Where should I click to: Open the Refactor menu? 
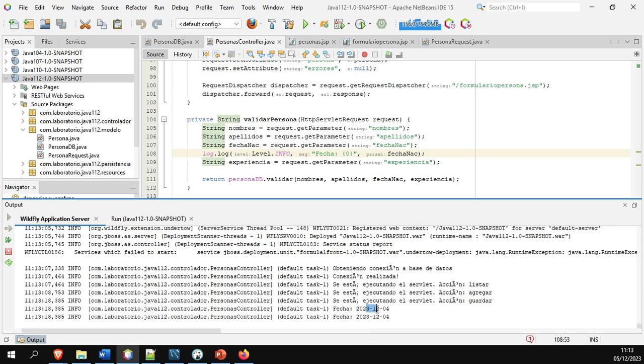[136, 7]
